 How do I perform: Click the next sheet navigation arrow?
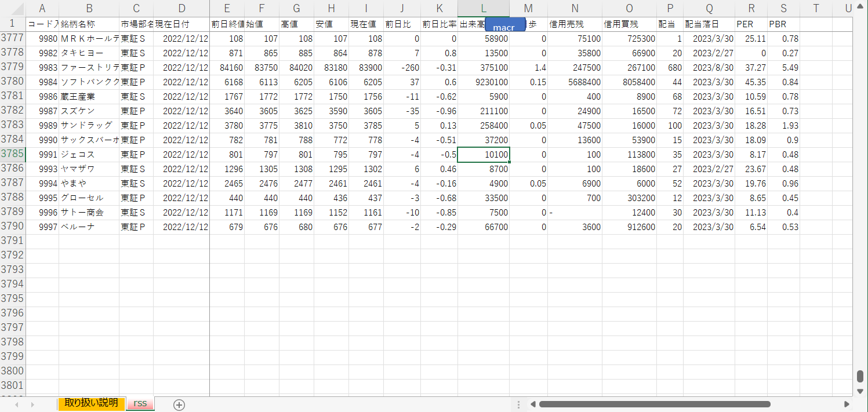tap(32, 404)
